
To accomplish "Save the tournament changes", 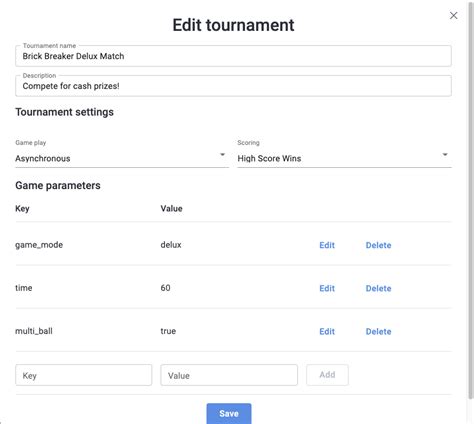I will [229, 414].
